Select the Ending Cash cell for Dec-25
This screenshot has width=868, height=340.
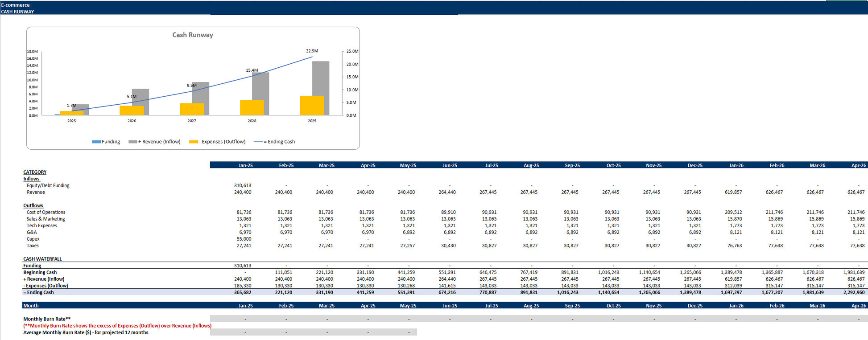(691, 292)
